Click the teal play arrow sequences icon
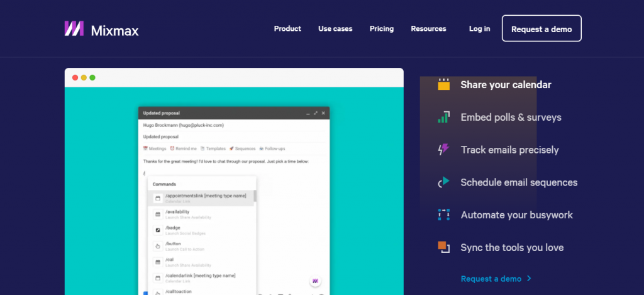This screenshot has width=644, height=295. (443, 182)
